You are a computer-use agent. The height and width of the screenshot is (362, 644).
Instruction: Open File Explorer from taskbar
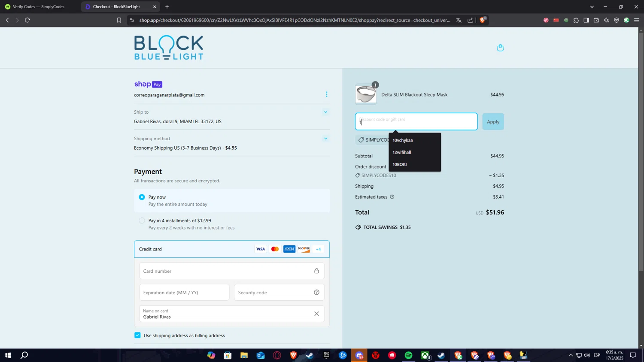click(244, 355)
